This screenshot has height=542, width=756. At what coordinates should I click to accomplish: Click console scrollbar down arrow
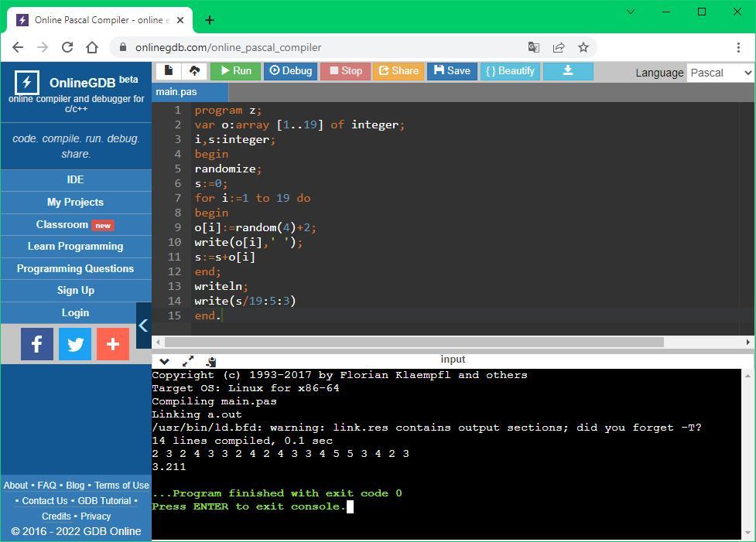(747, 533)
